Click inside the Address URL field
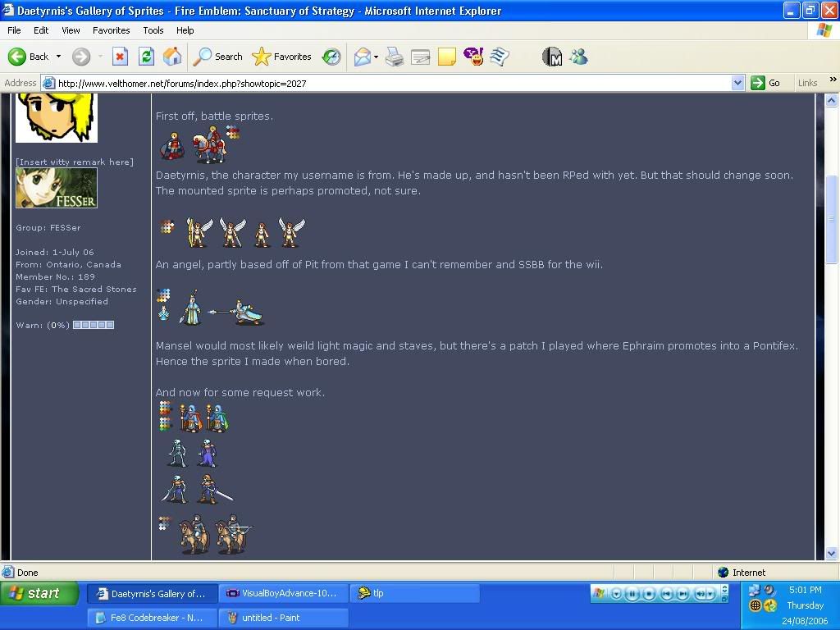This screenshot has width=840, height=630. pos(394,83)
